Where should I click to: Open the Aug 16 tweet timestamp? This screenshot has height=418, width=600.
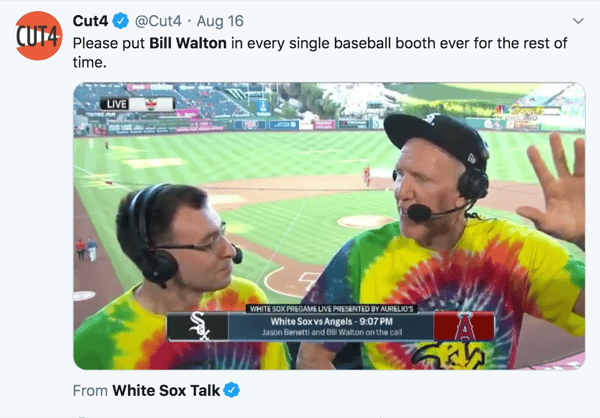coord(220,21)
